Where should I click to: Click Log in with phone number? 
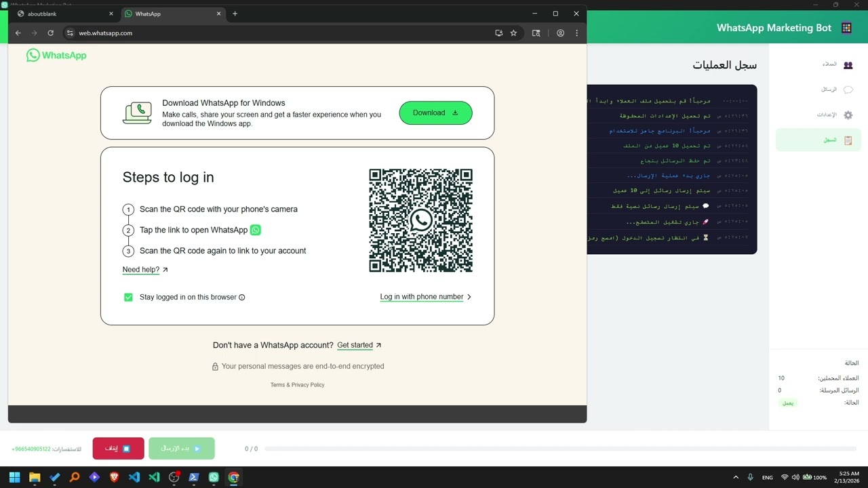tap(426, 297)
